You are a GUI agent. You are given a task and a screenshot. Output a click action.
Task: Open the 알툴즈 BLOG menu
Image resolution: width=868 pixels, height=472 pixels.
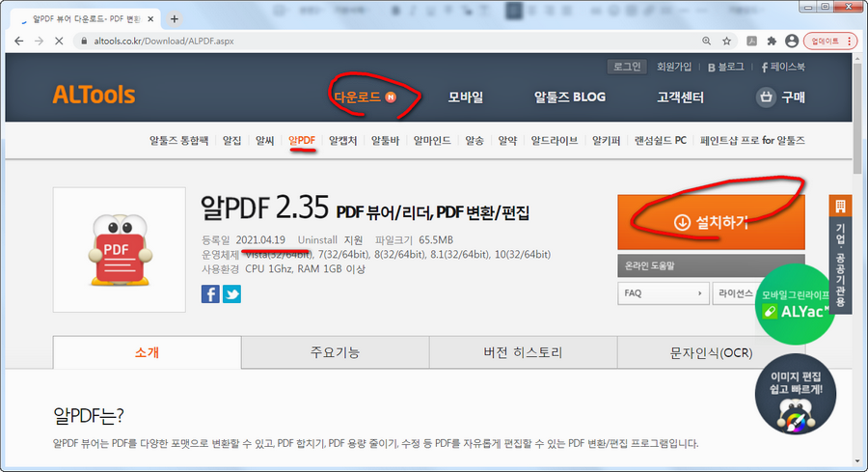[x=570, y=97]
